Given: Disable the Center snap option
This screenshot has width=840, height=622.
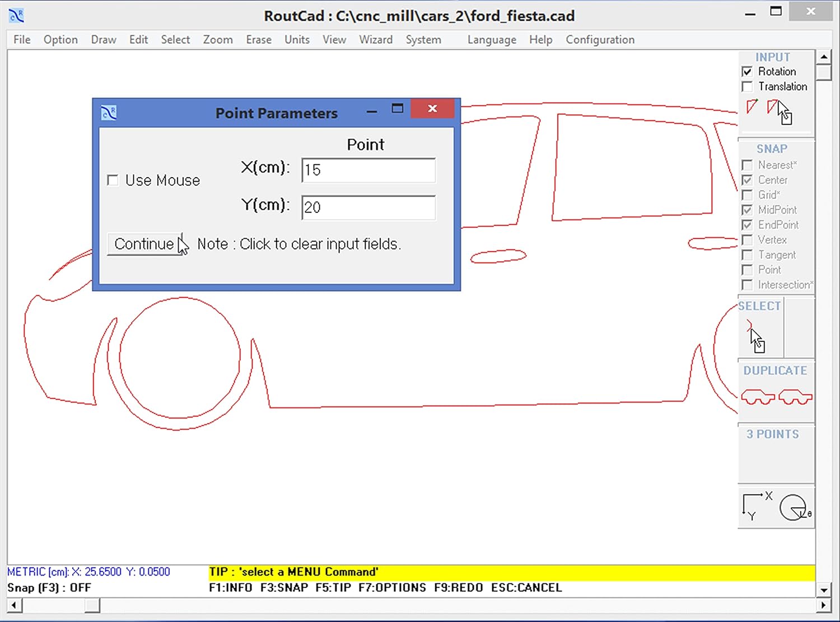Looking at the screenshot, I should pos(747,180).
